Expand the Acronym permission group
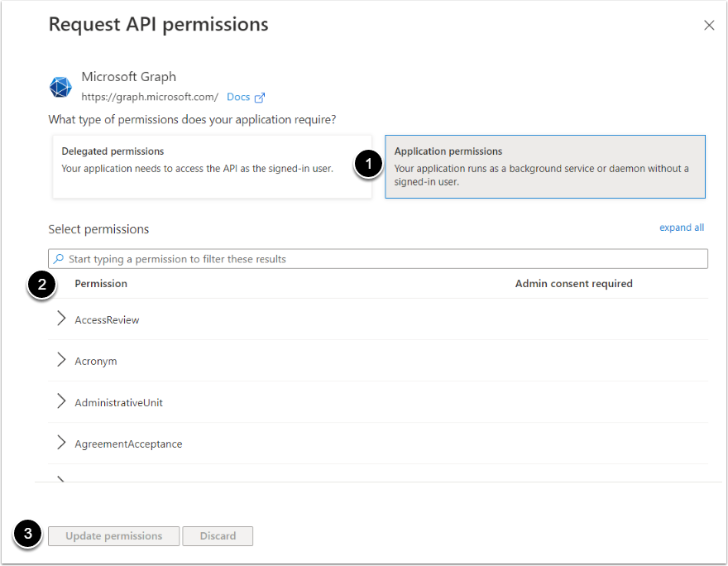 [x=61, y=361]
